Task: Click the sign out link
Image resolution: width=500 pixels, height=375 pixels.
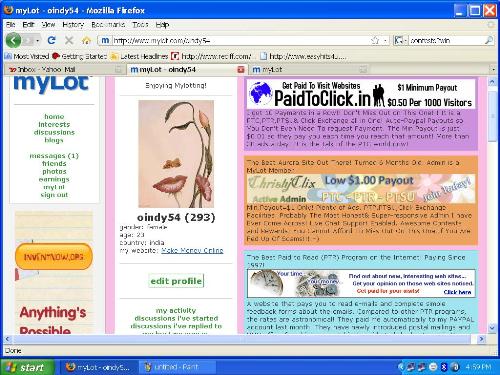Action: click(x=54, y=195)
